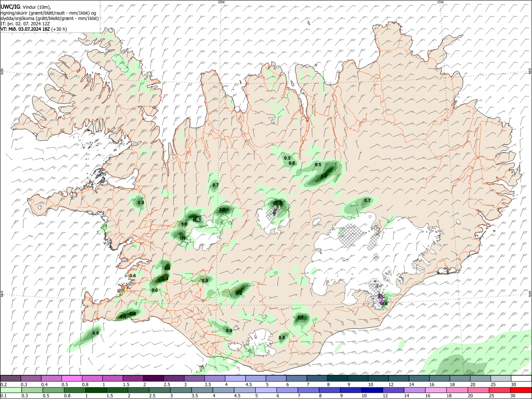Click the '0.2' number label under upper legend
The width and height of the screenshot is (532, 399).
[x=3, y=384]
